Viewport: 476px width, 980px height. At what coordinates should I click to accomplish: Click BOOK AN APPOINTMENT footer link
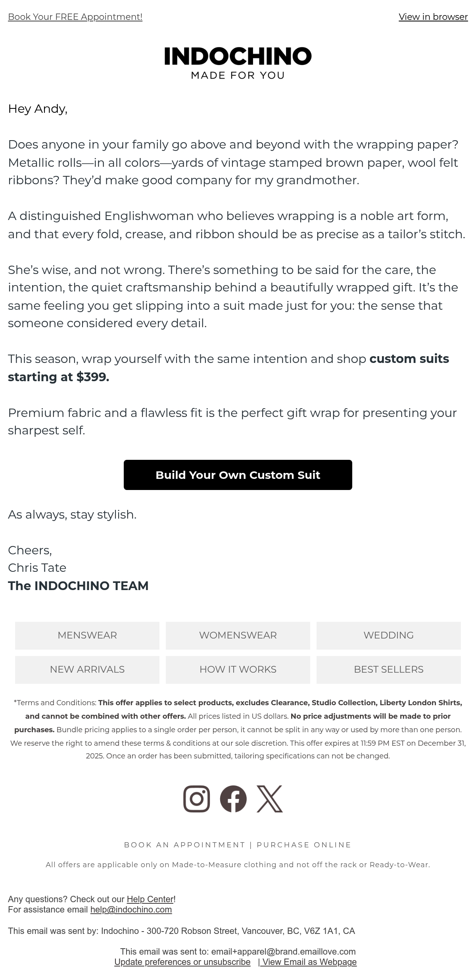point(185,845)
